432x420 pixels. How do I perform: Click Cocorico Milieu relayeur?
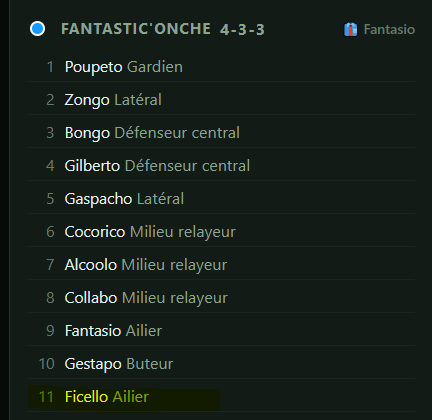[221, 232]
